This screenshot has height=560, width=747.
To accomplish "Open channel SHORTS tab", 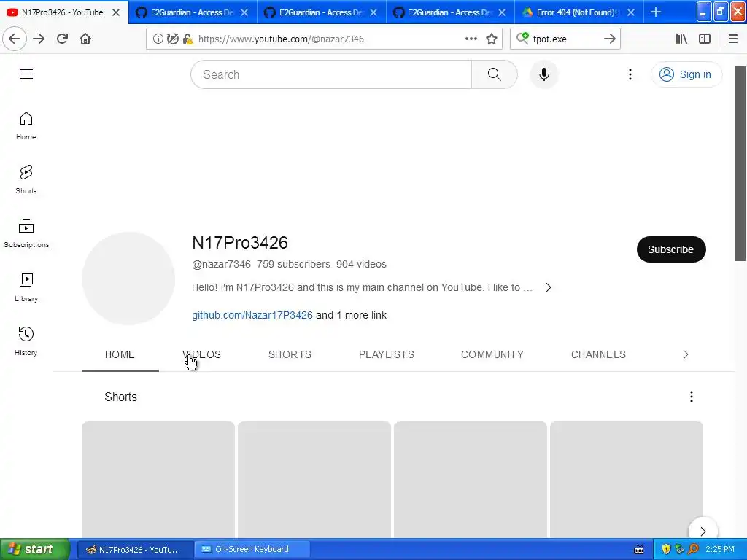I will (290, 354).
